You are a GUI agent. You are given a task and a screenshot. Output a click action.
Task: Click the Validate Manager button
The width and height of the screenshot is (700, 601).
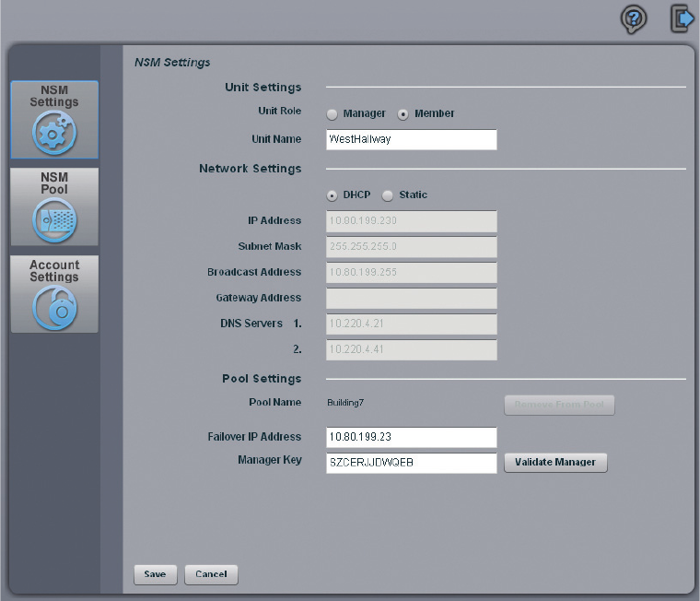tap(555, 463)
